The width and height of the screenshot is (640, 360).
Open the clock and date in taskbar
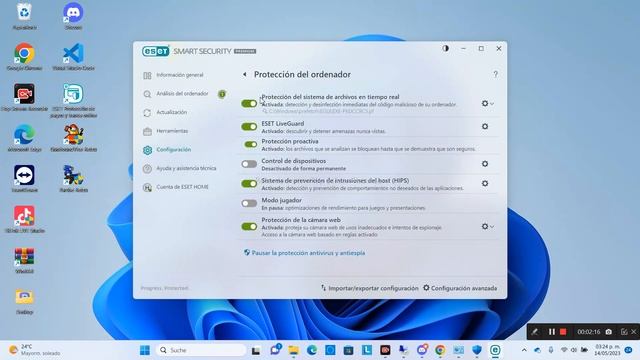607,350
